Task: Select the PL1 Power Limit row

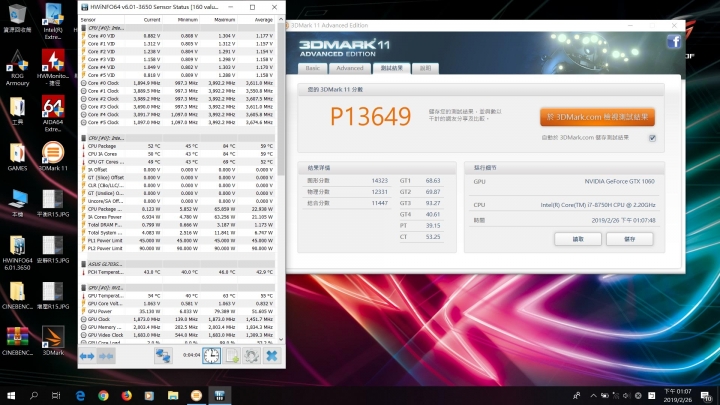Action: click(177, 241)
